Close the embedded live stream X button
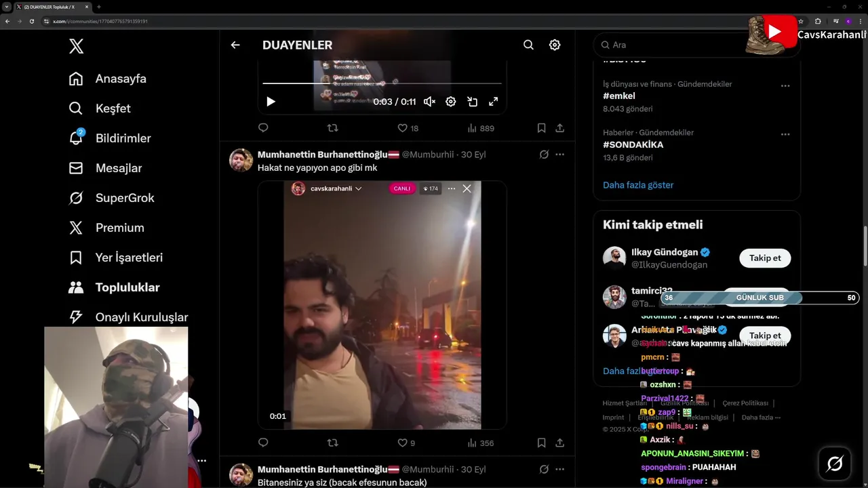The width and height of the screenshot is (868, 488). (467, 188)
